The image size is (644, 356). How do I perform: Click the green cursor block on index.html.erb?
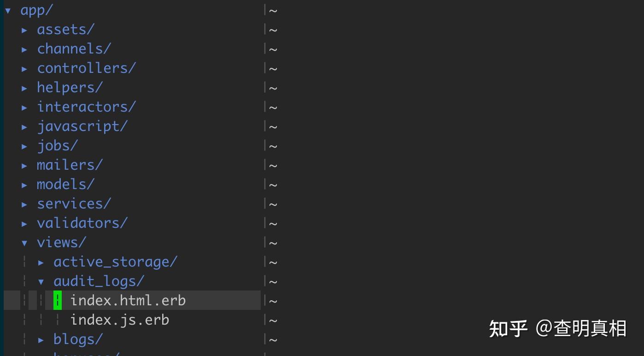coord(58,300)
